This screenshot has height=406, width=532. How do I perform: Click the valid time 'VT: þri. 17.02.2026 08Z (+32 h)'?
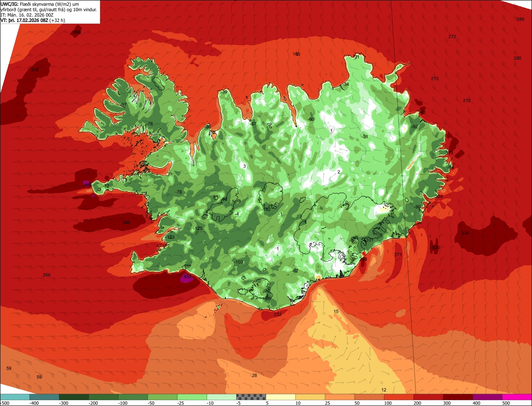pyautogui.click(x=33, y=20)
